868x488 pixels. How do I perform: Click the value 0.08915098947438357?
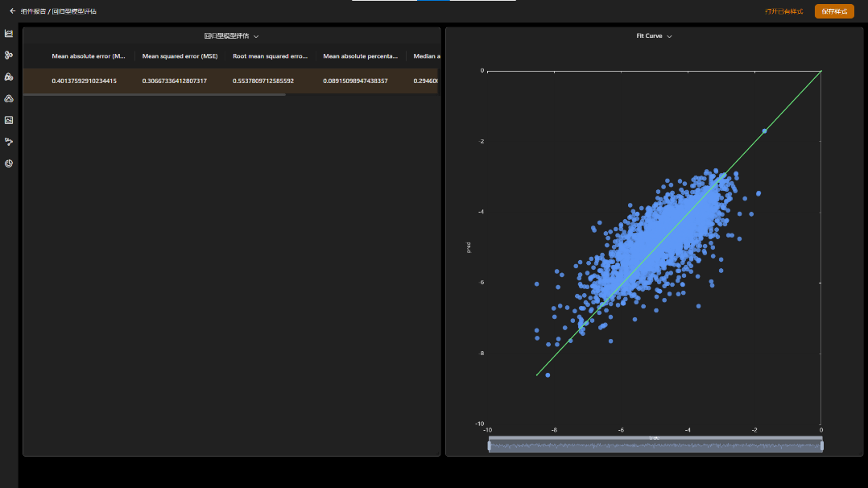pos(355,81)
